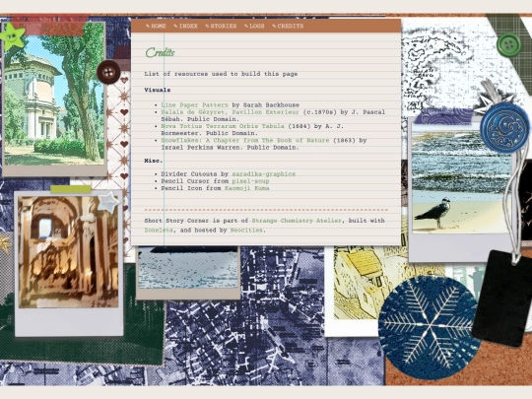532x399 pixels.
Task: Go to the Index nav item
Action: [x=188, y=27]
